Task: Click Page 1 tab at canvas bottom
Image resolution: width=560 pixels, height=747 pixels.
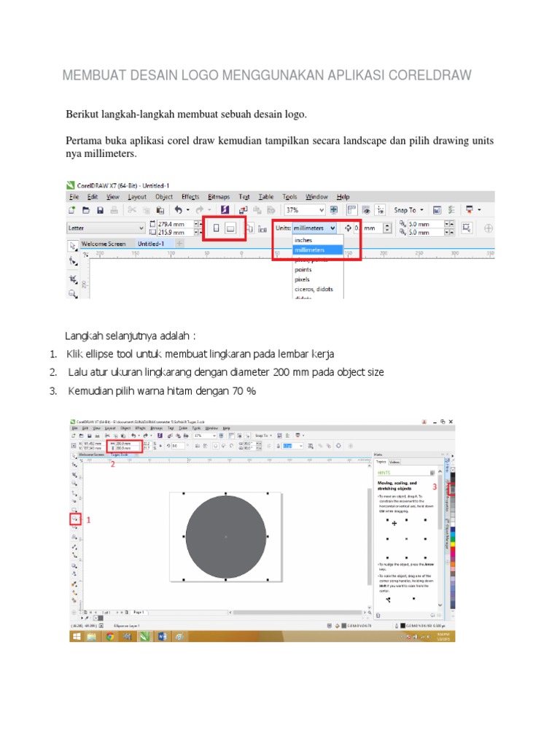Action: [138, 612]
